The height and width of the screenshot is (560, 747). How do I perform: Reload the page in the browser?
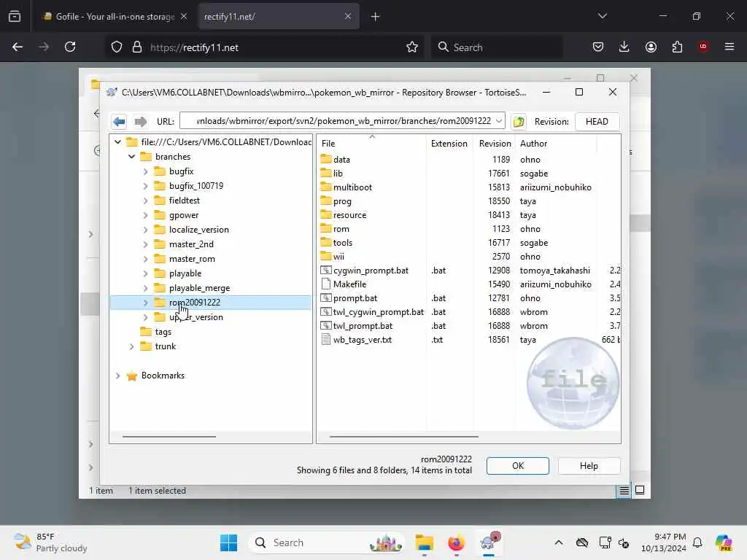pyautogui.click(x=71, y=47)
